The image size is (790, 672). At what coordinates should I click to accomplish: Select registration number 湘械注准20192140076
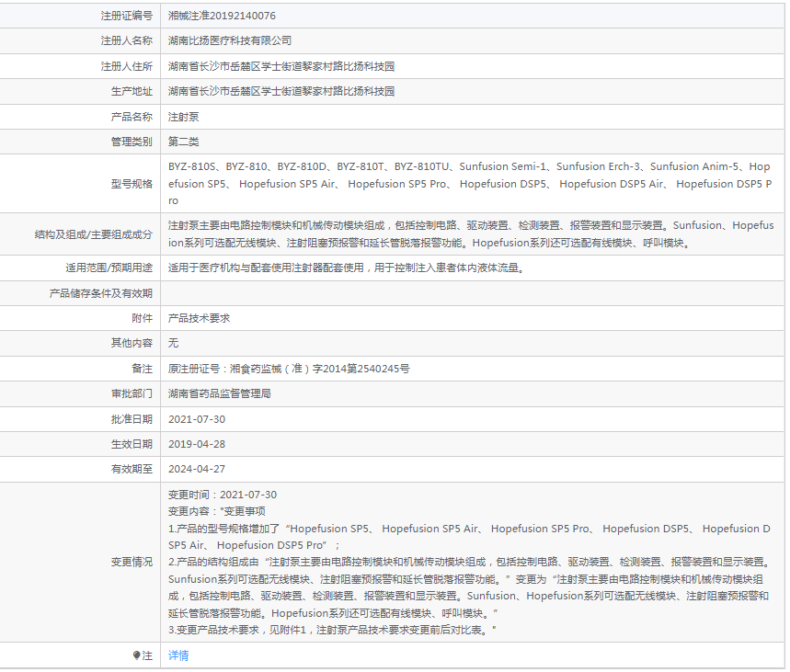point(222,17)
